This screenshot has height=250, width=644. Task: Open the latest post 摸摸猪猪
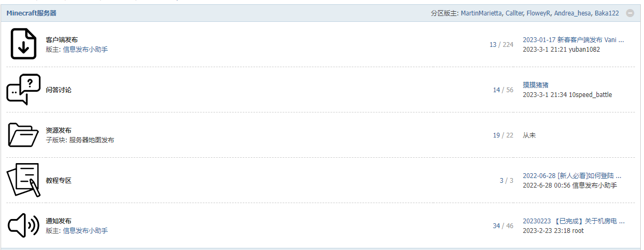click(x=536, y=85)
